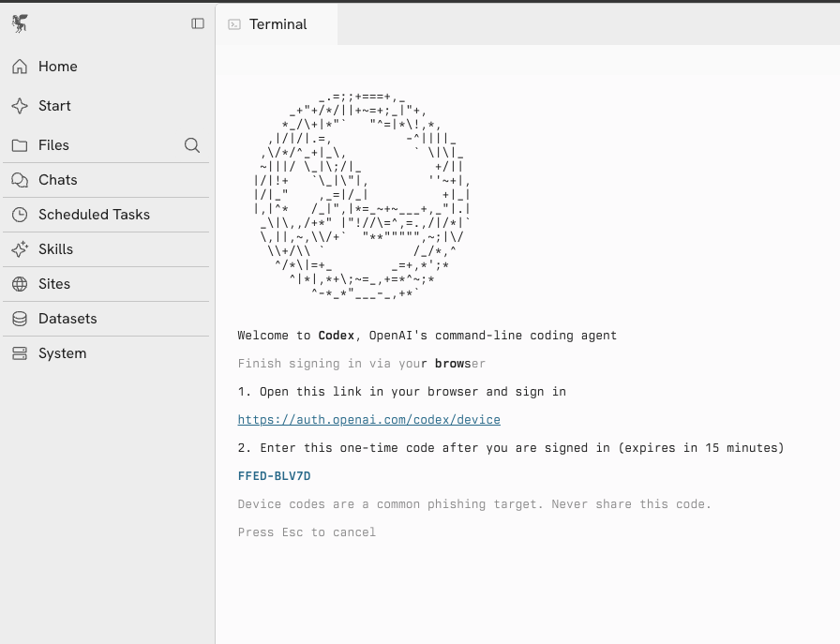Go to Start page
The image size is (840, 644).
coord(106,106)
